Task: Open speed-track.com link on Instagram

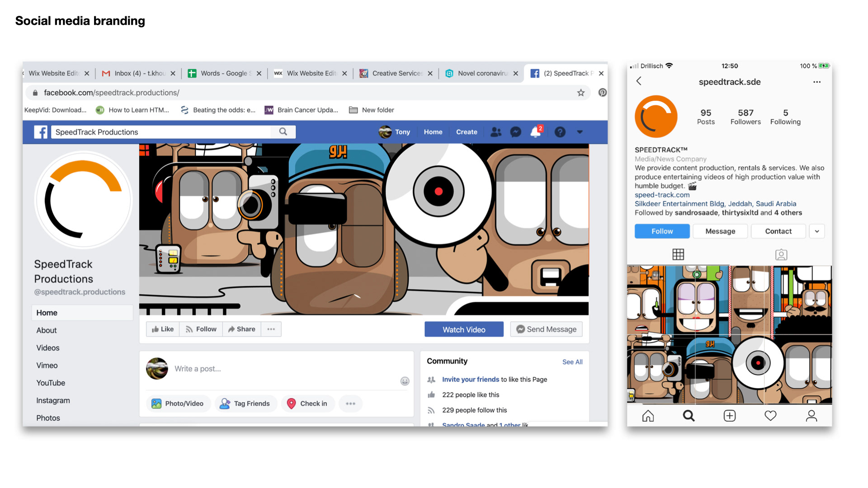Action: [x=662, y=195]
